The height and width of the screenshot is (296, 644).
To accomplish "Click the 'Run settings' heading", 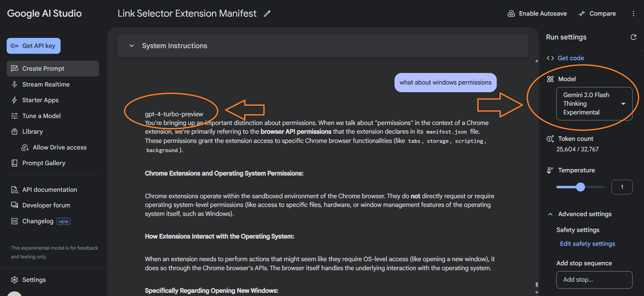I will (x=566, y=37).
